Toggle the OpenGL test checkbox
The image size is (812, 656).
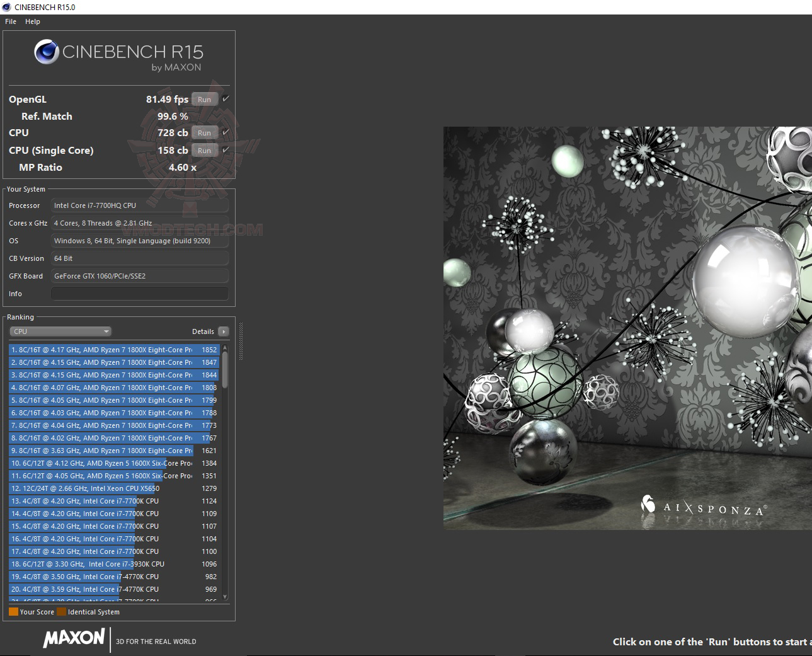[x=226, y=99]
